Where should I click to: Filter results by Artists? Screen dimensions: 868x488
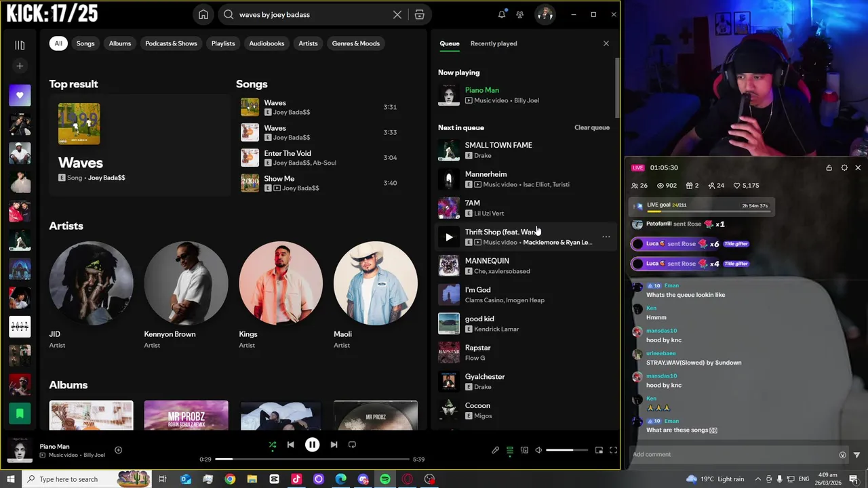coord(308,43)
